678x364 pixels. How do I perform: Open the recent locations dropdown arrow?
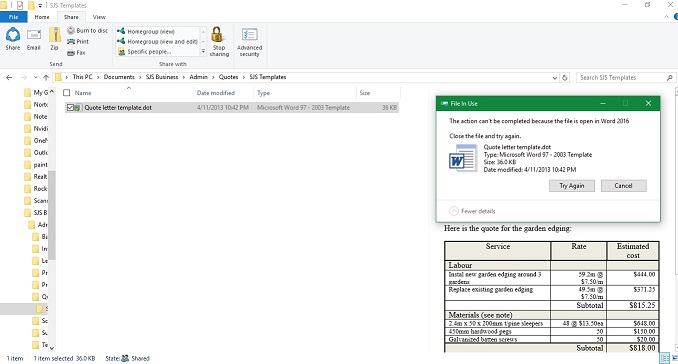tap(35, 77)
